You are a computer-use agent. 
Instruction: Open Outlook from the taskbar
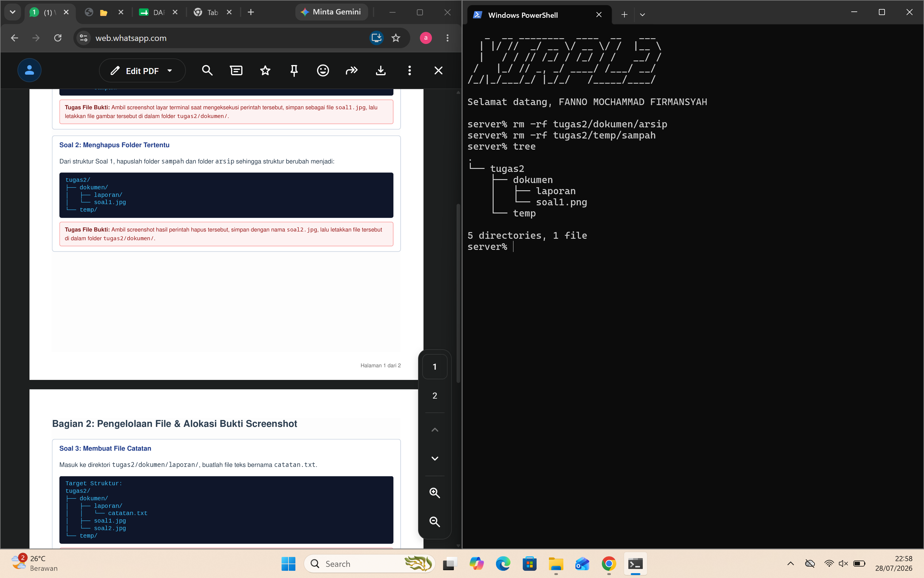(x=582, y=564)
